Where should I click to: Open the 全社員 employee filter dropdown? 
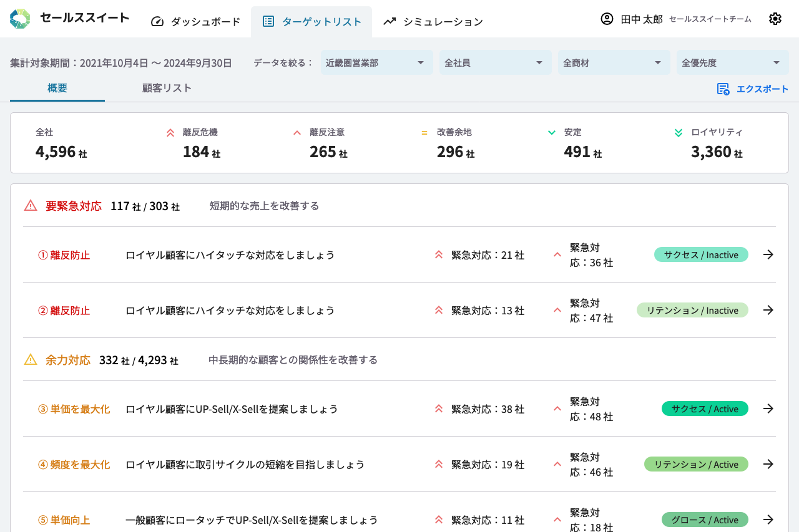[x=495, y=62]
